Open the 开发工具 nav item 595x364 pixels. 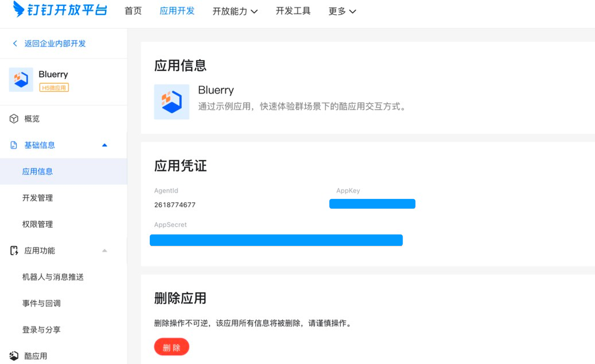[293, 11]
